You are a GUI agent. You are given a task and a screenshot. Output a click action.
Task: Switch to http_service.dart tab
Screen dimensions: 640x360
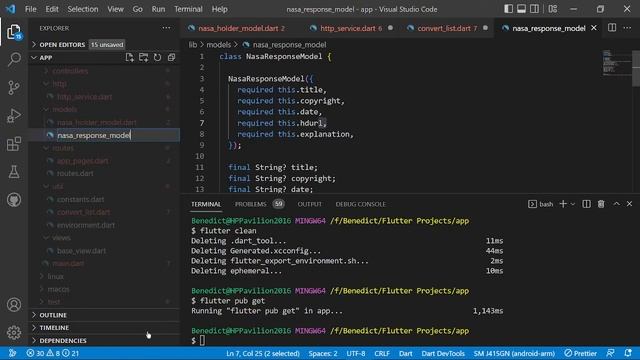coord(351,28)
